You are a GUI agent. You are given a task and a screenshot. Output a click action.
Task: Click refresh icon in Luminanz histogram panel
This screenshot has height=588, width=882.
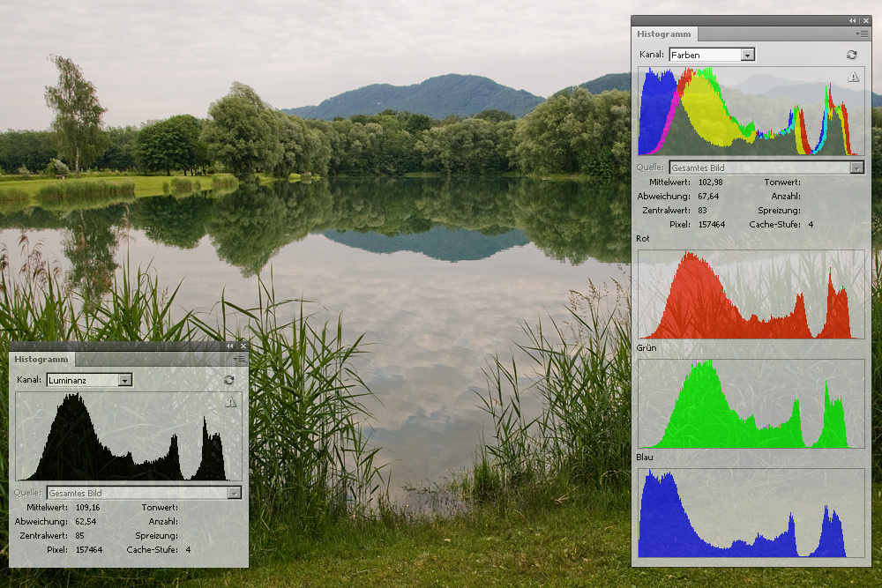click(229, 380)
